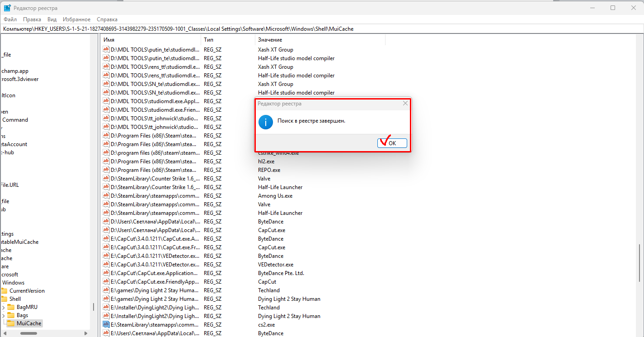Image resolution: width=644 pixels, height=337 pixels.
Task: Open the Справка menu
Action: 107,19
